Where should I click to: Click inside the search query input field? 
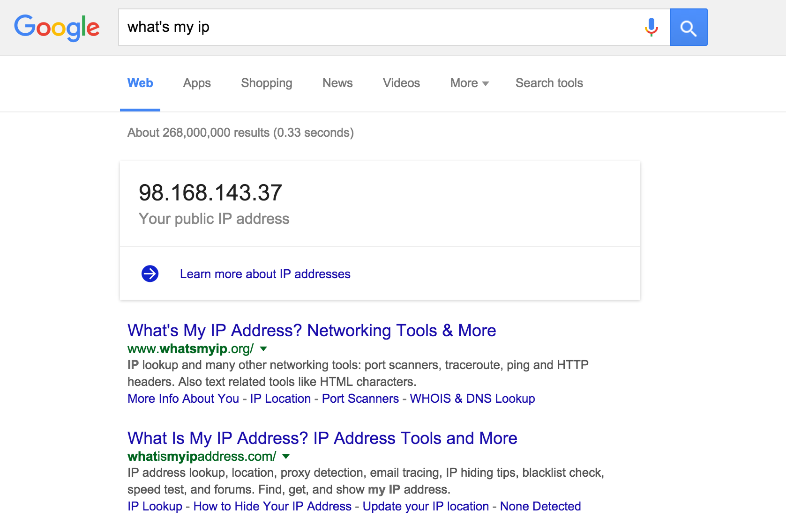click(328, 27)
